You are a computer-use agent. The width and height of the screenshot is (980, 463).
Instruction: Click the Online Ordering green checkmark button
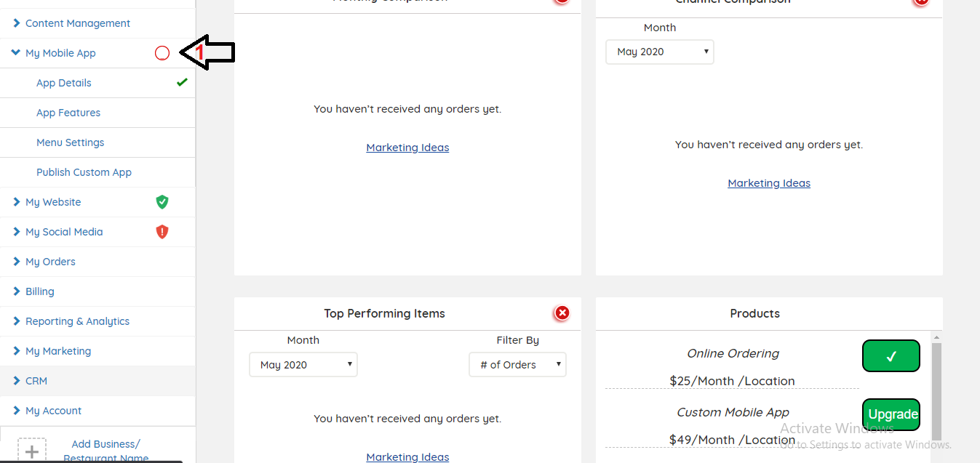tap(891, 356)
